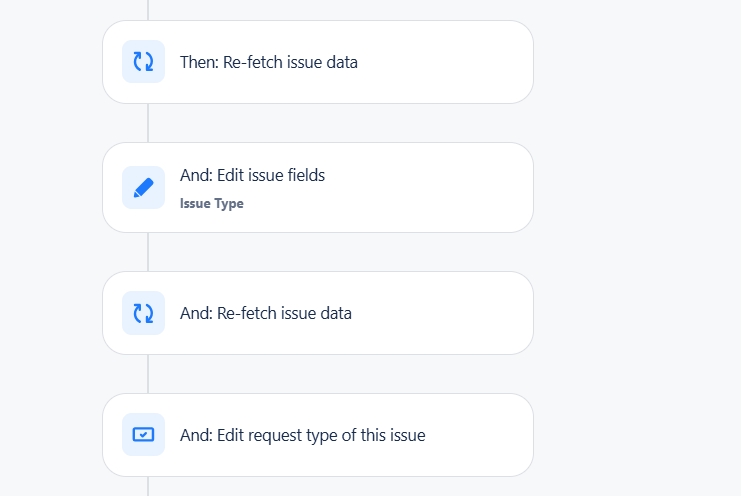Click the 'Issue Type' label under Edit issue fields
The width and height of the screenshot is (741, 496).
(212, 203)
